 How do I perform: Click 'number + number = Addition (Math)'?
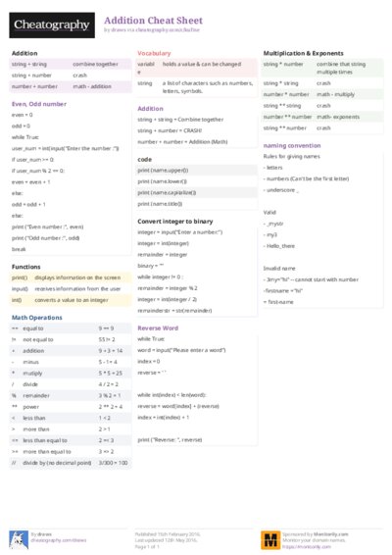click(x=182, y=142)
